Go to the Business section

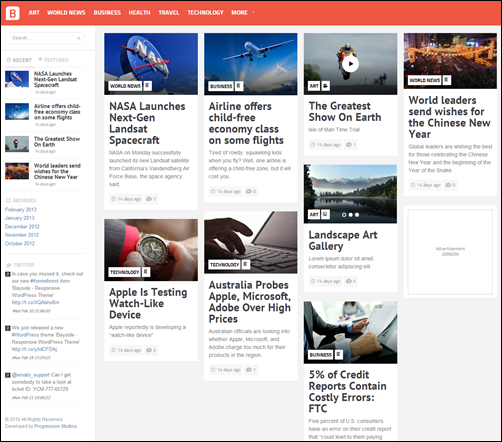tap(107, 13)
